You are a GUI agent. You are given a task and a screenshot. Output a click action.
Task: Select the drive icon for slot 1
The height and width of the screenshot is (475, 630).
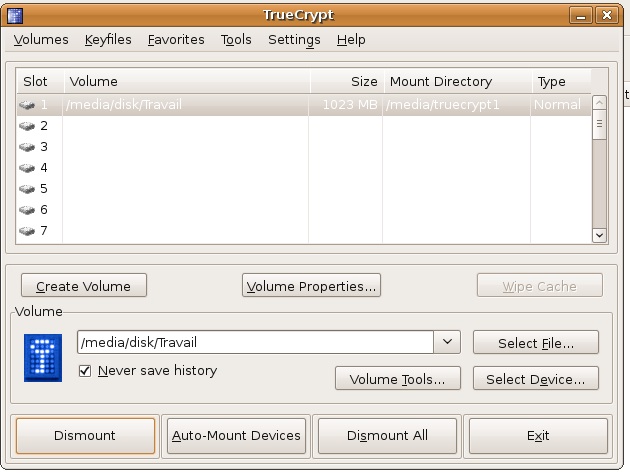pos(27,105)
